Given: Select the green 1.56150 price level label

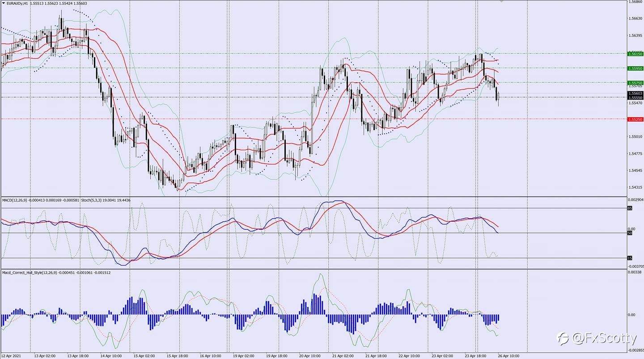Looking at the screenshot, I should tap(635, 54).
